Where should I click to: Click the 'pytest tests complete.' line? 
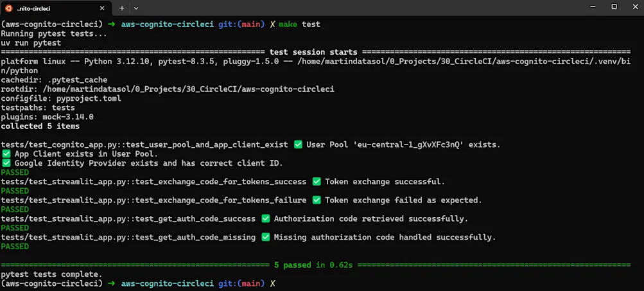pos(51,274)
